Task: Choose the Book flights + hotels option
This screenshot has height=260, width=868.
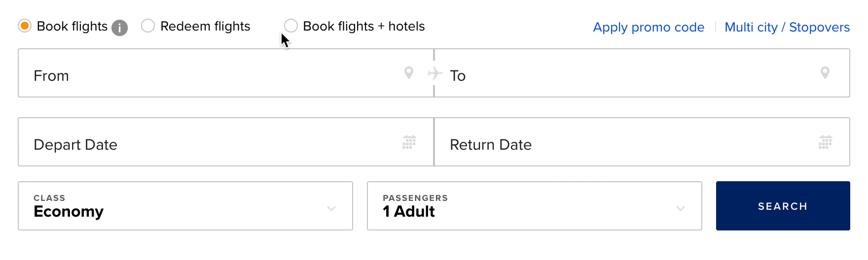Action: 291,26
